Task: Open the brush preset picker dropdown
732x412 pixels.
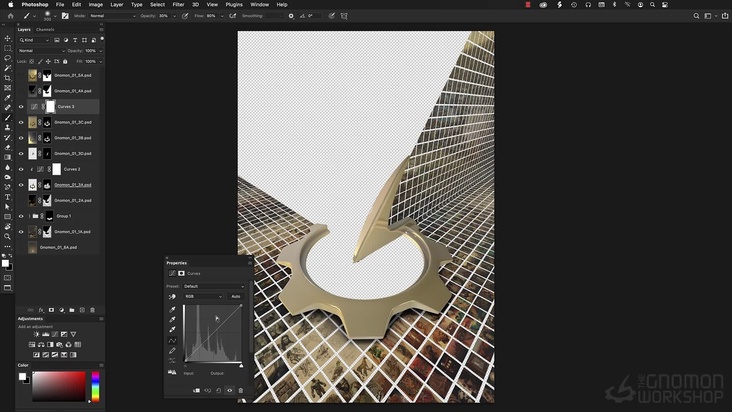Action: click(55, 16)
